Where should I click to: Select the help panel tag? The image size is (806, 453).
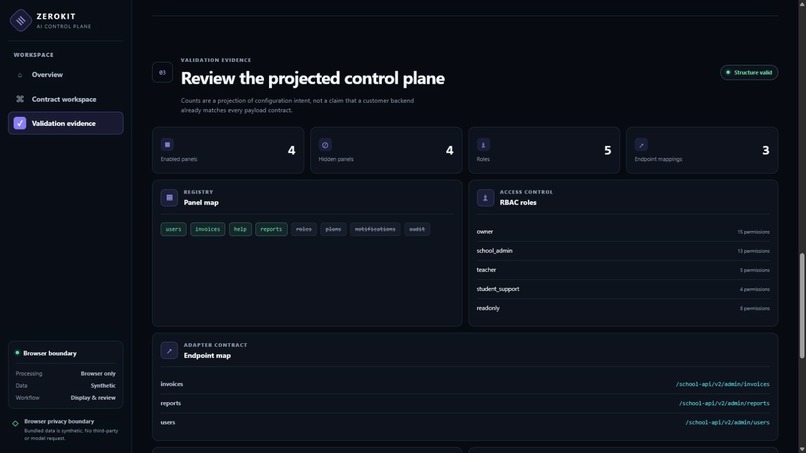(x=240, y=229)
